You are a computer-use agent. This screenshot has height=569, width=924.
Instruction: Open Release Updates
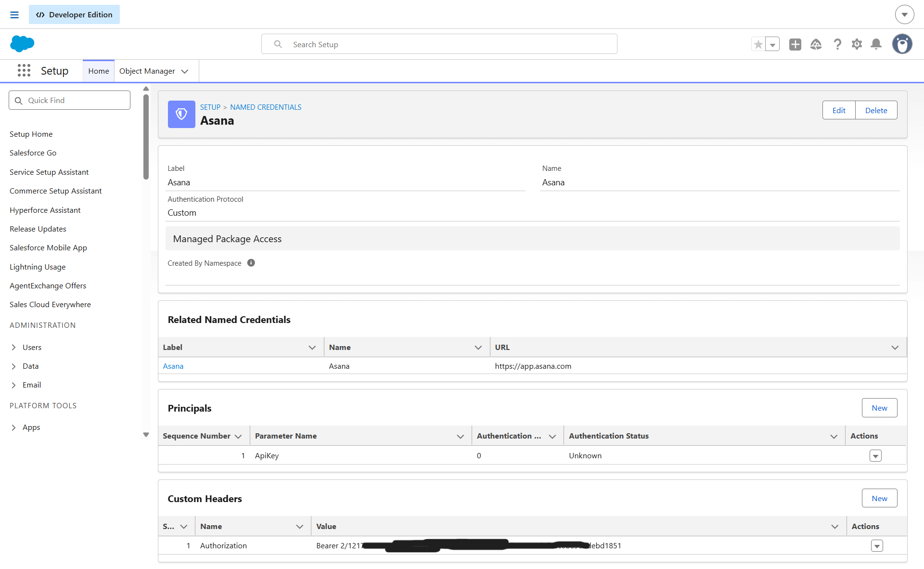pos(38,229)
